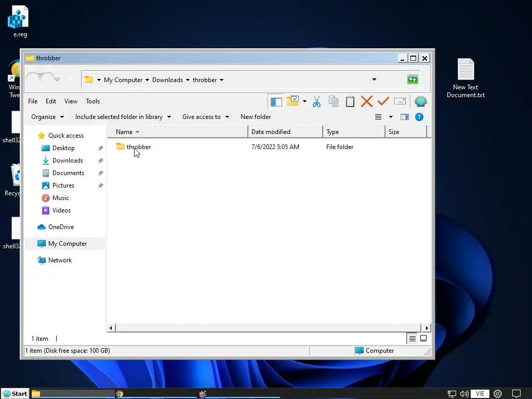Expand Include selected folder in library

[123, 117]
